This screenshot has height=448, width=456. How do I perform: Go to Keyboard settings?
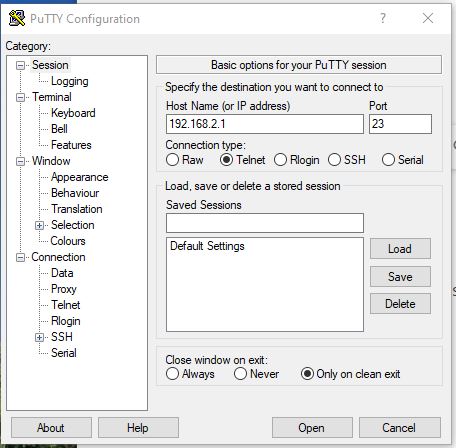click(x=73, y=113)
